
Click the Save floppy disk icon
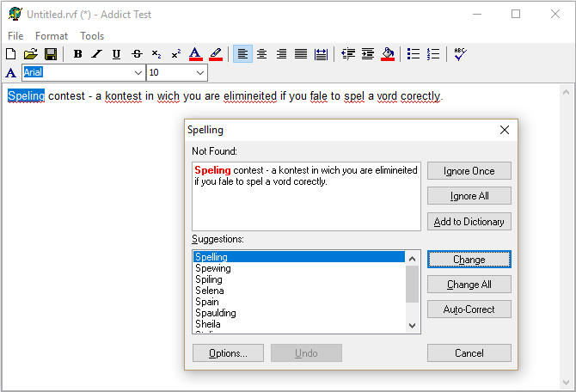click(x=51, y=54)
